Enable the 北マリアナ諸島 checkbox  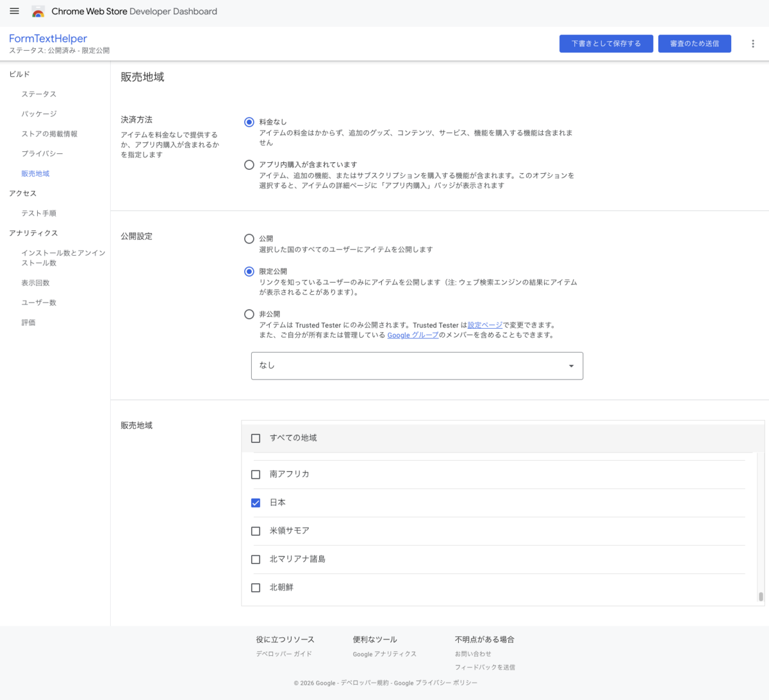click(256, 559)
